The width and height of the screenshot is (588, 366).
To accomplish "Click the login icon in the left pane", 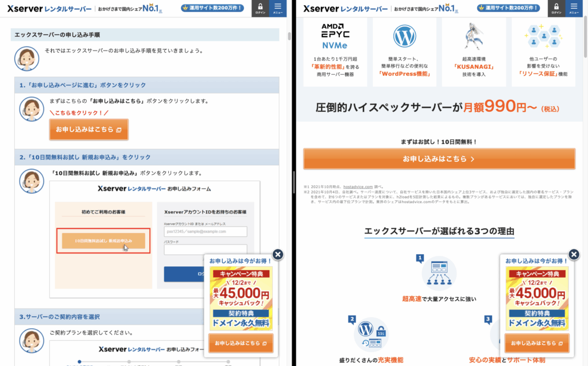I will 260,8.
